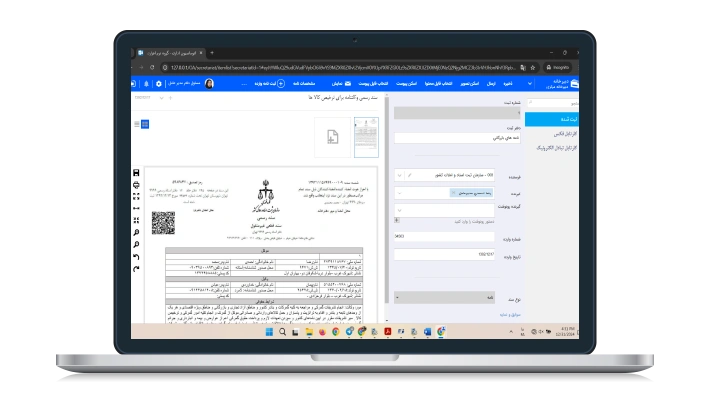Click the 'سوابق و ضمایم' link
The image size is (709, 411).
point(510,315)
